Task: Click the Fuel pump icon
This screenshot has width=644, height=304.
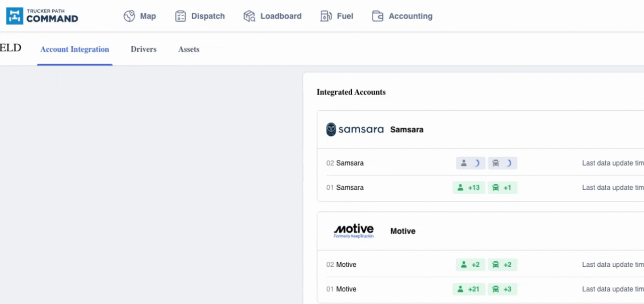Action: point(326,16)
